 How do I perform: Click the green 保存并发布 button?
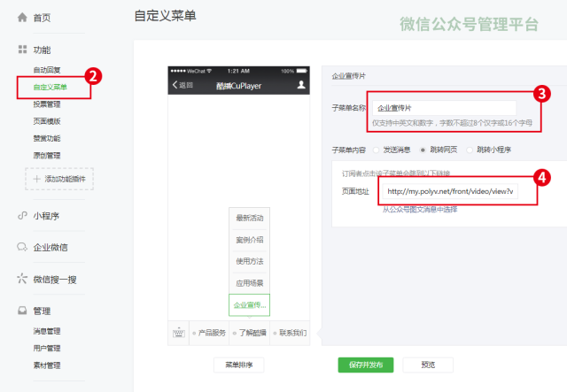pos(365,365)
